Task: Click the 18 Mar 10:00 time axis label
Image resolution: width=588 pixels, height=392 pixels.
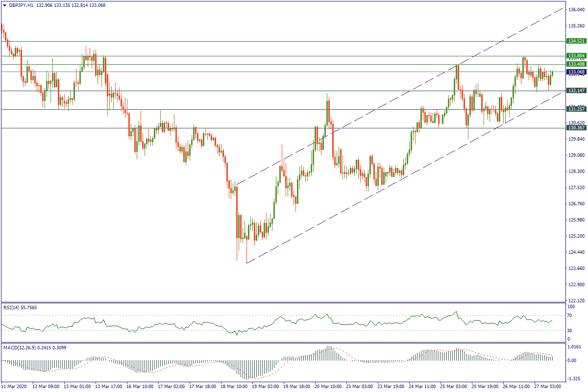Action: 234,387
